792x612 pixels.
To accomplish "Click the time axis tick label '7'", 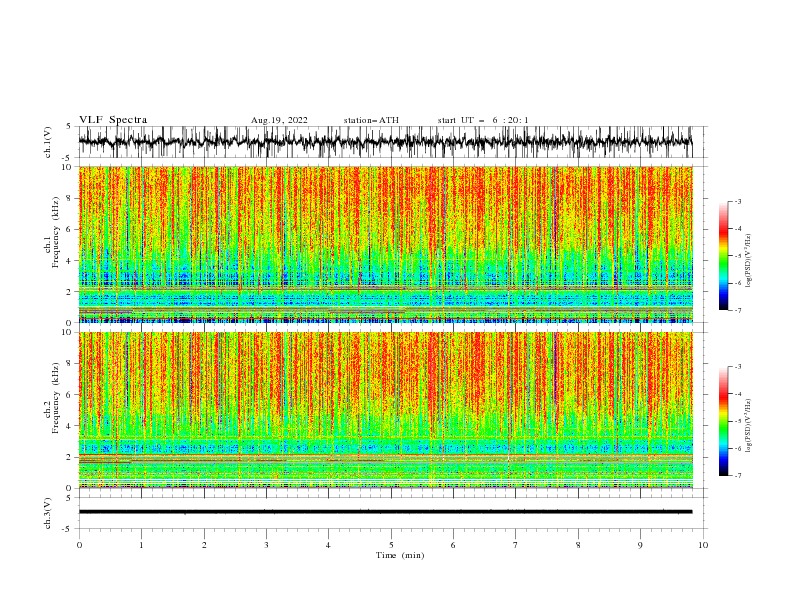I will coord(516,545).
